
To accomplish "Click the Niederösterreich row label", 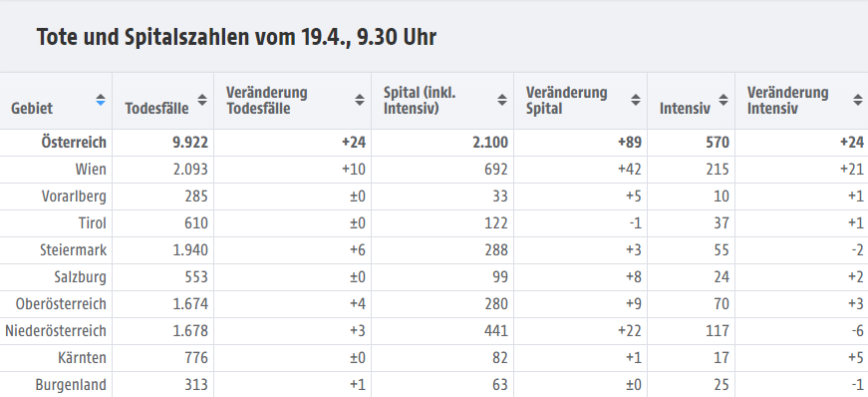I will coord(56,331).
